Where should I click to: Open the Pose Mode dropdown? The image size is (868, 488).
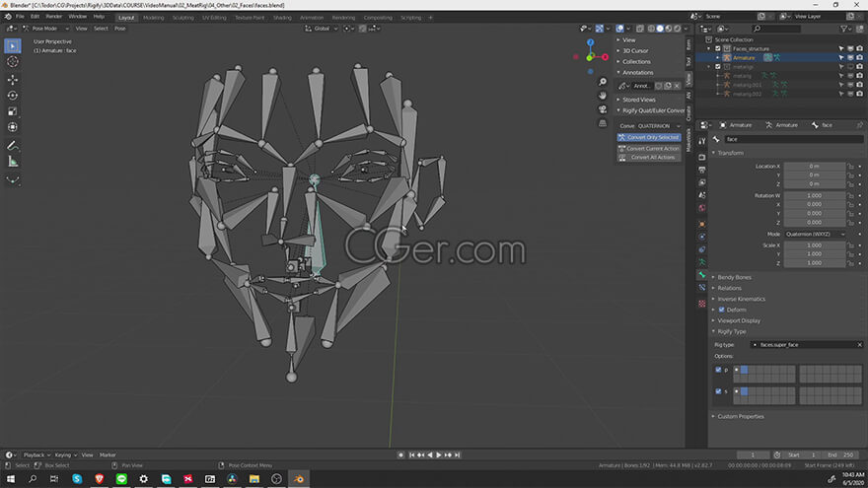[x=45, y=29]
